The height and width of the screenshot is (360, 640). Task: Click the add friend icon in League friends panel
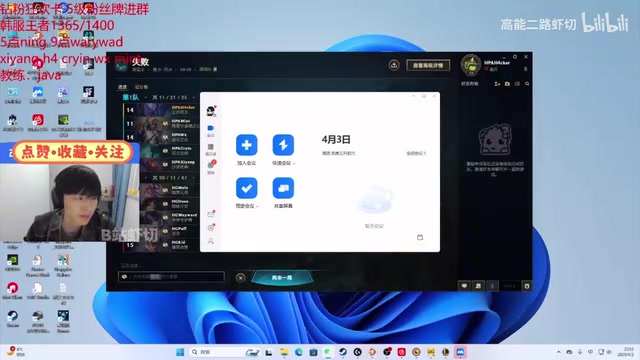[x=497, y=84]
